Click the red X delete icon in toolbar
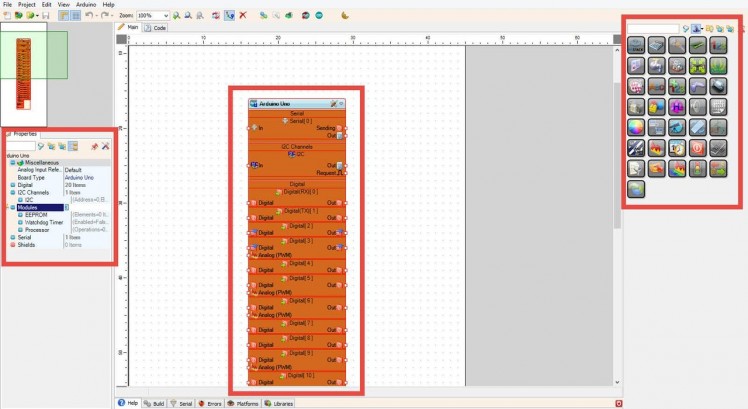The height and width of the screenshot is (409, 748). tap(243, 17)
